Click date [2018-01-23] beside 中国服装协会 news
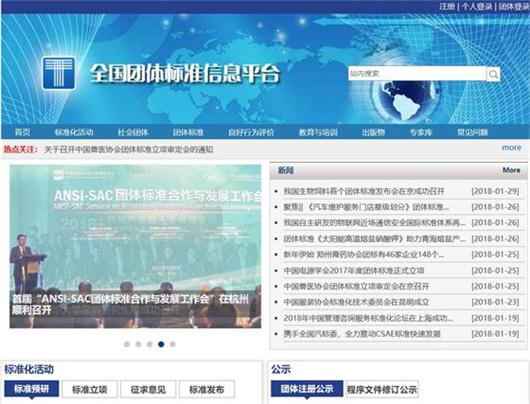The width and height of the screenshot is (530, 404). pos(495,302)
